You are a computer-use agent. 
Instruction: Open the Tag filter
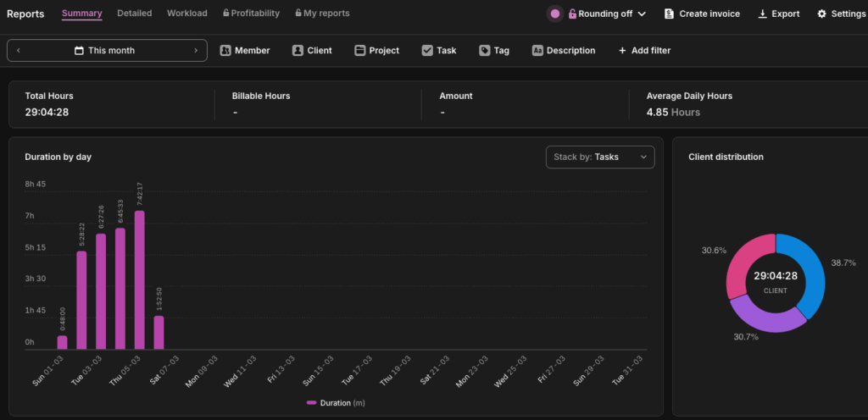[x=493, y=51]
